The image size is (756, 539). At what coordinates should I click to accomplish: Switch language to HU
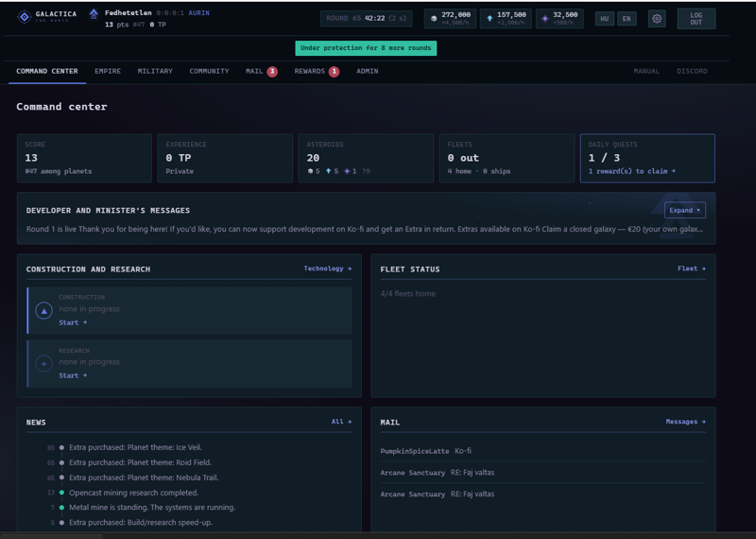604,19
